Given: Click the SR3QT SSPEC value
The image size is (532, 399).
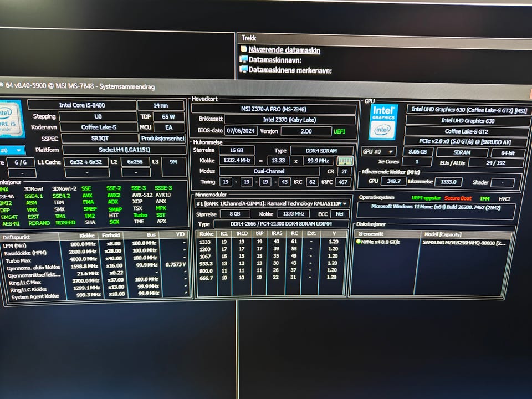Looking at the screenshot, I should [x=99, y=139].
